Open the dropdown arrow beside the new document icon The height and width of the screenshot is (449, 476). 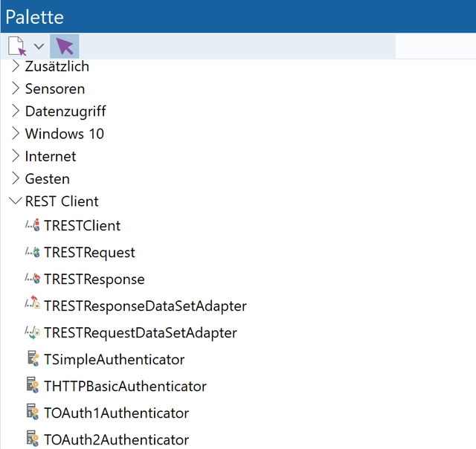pos(39,47)
